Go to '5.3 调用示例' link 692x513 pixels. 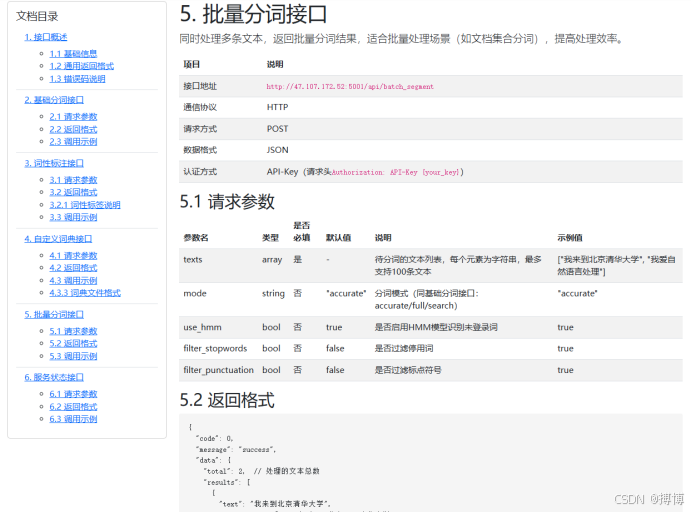73,356
